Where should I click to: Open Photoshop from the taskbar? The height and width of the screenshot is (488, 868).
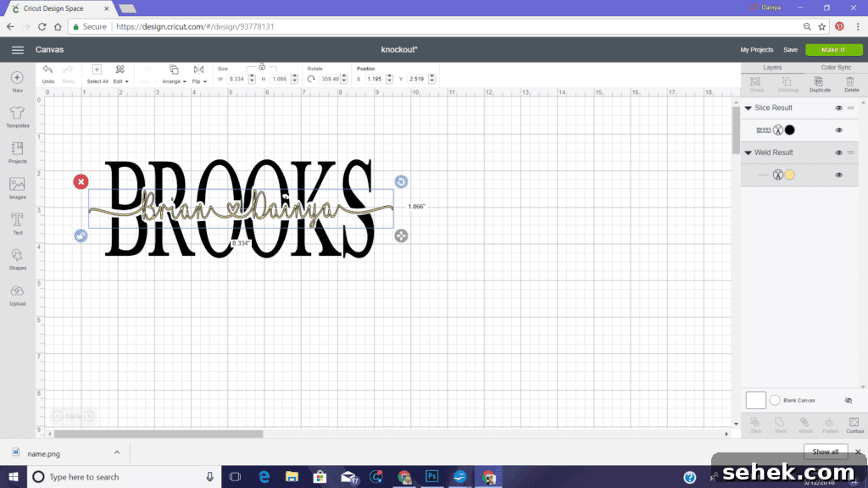click(431, 476)
